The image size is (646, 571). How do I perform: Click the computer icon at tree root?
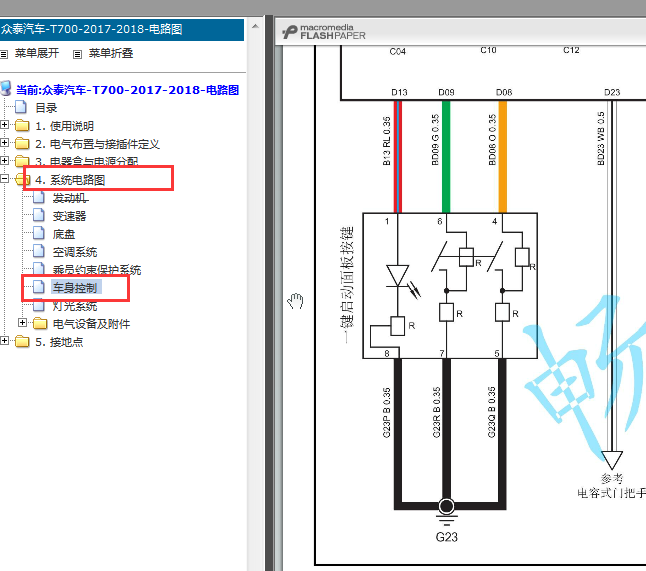point(6,89)
